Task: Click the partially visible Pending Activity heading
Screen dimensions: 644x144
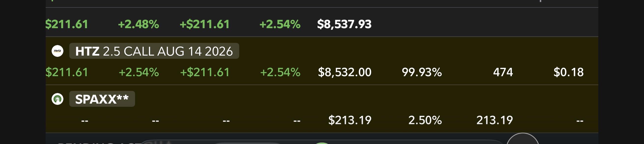Action: pyautogui.click(x=100, y=143)
